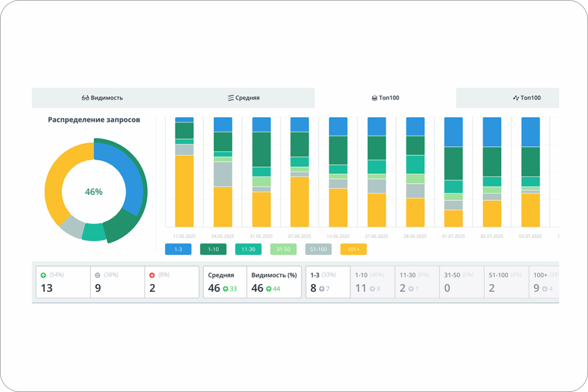Toggle the grey 51-100 legend series

pos(318,249)
